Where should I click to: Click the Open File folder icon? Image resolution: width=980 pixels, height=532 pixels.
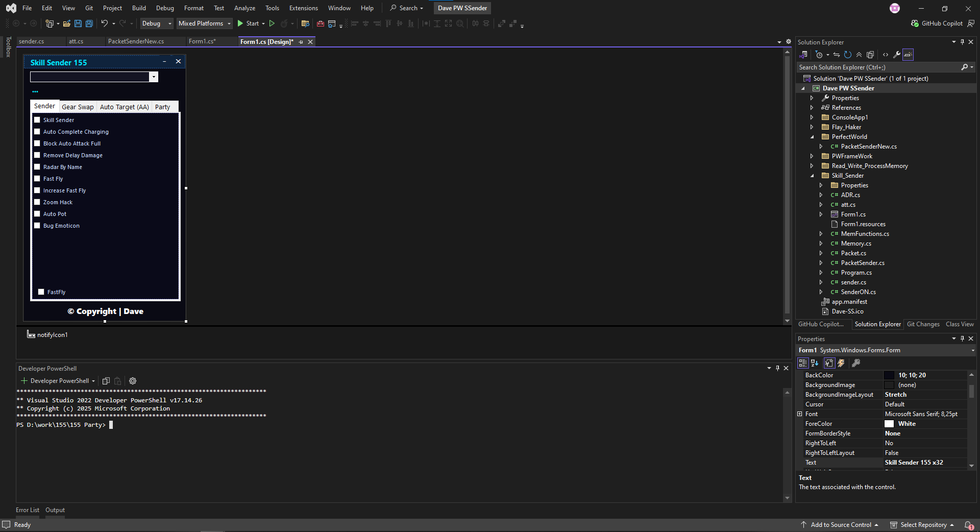(66, 23)
